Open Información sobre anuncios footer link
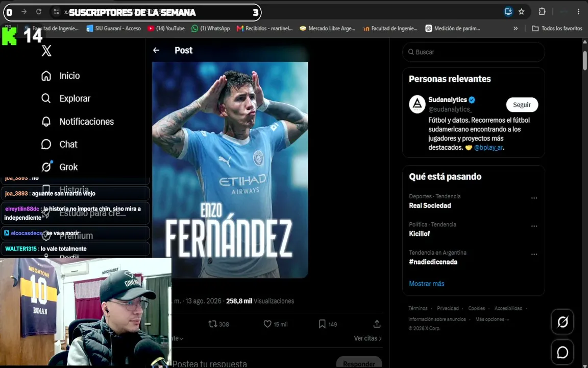 pyautogui.click(x=437, y=319)
